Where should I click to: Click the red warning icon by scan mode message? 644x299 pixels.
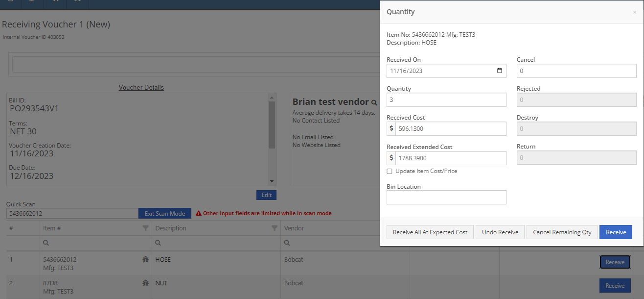(199, 214)
